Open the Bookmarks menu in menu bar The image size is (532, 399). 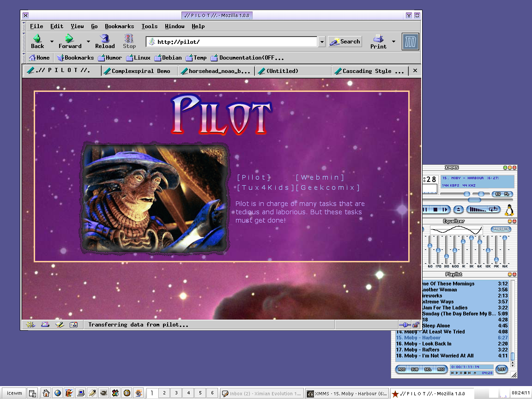coord(119,26)
